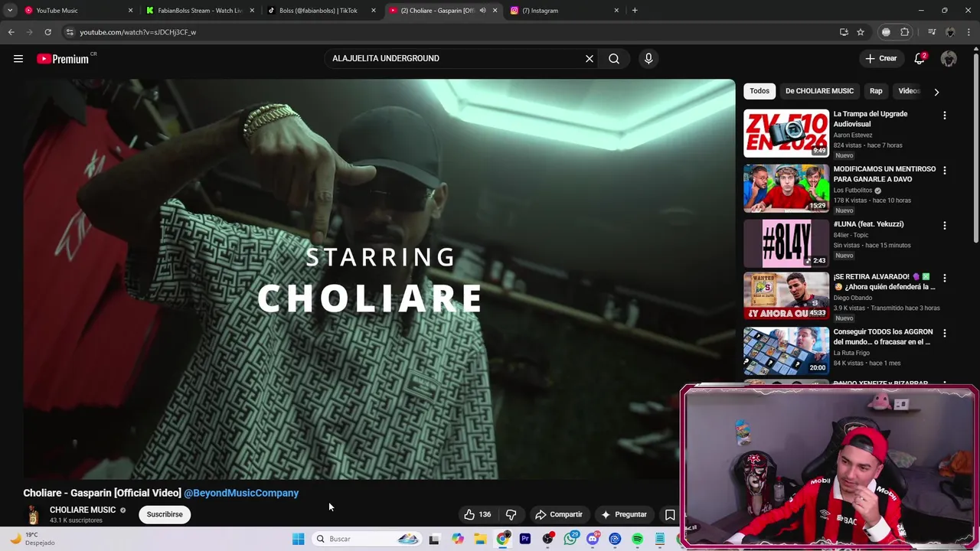Install app icon in address bar
Viewport: 980px width, 551px height.
tap(844, 32)
